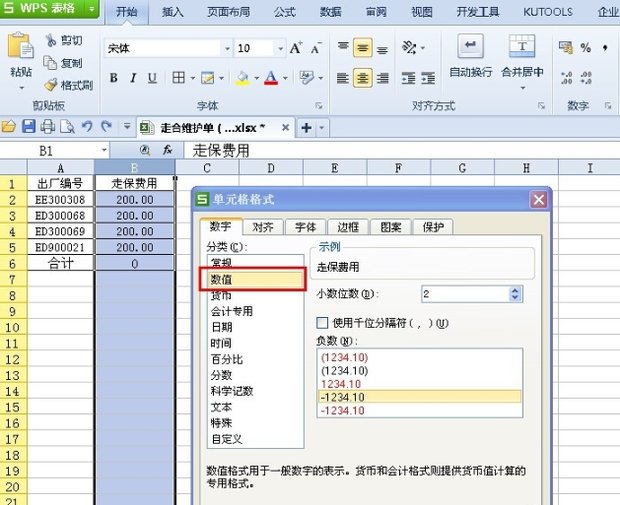Align text to bottom of cell

[382, 48]
